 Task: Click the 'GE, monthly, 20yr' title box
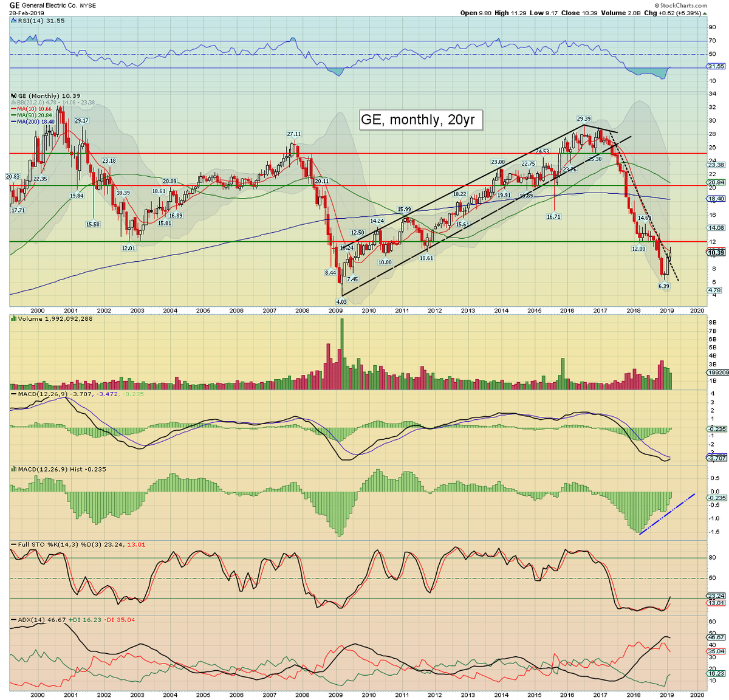(422, 120)
